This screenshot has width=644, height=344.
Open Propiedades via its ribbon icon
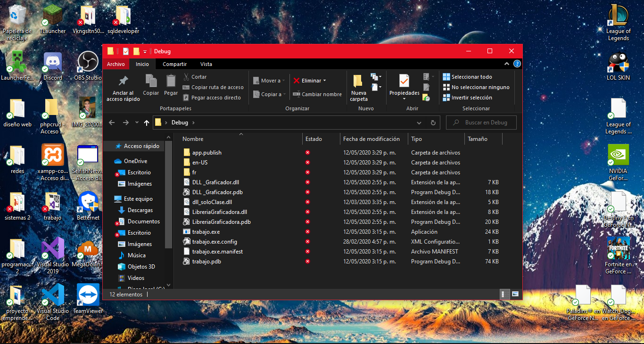tap(404, 85)
